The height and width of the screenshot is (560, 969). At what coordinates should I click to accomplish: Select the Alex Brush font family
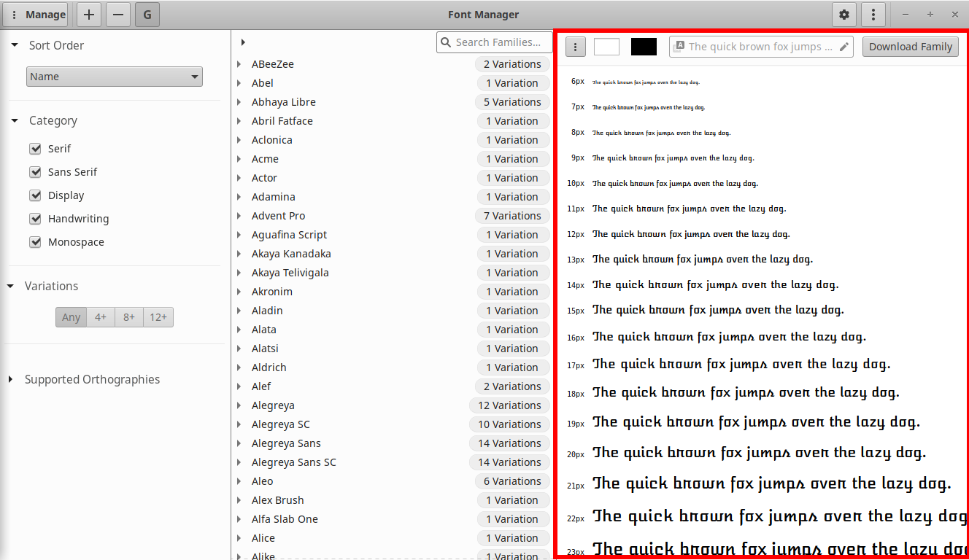pyautogui.click(x=393, y=500)
